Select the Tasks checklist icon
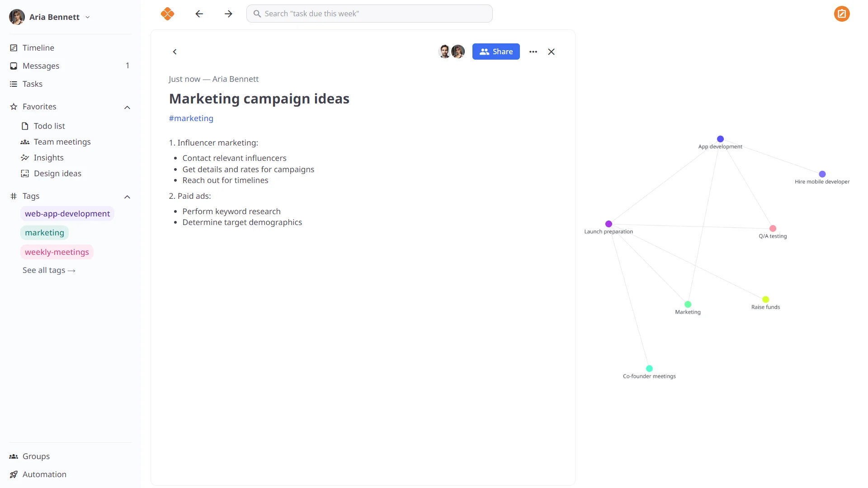This screenshot has width=868, height=488. point(14,84)
